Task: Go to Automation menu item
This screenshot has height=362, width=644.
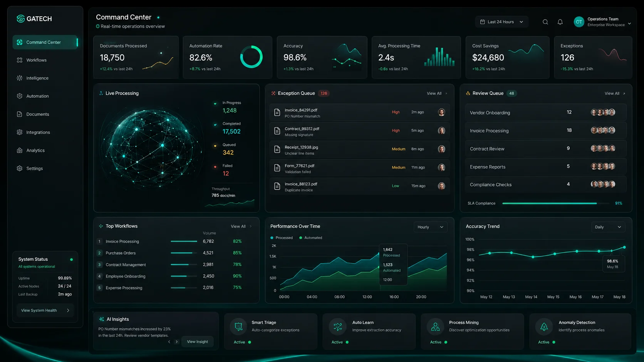Action: tap(37, 96)
